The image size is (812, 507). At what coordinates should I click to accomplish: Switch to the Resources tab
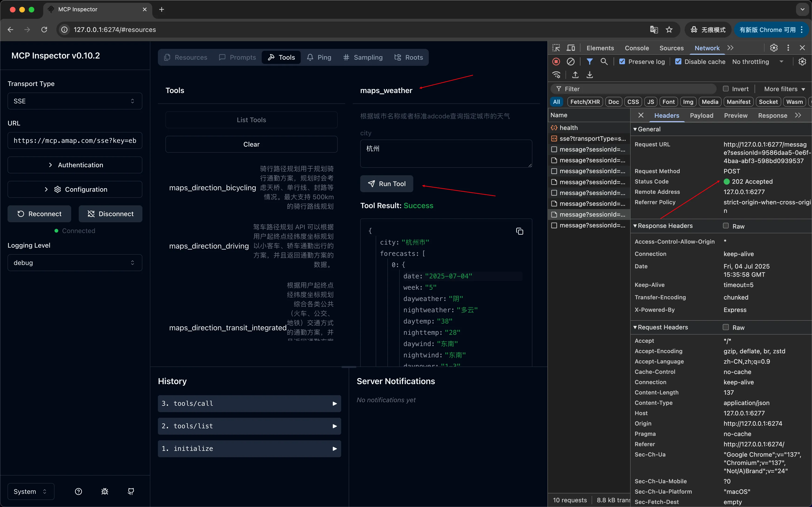186,57
